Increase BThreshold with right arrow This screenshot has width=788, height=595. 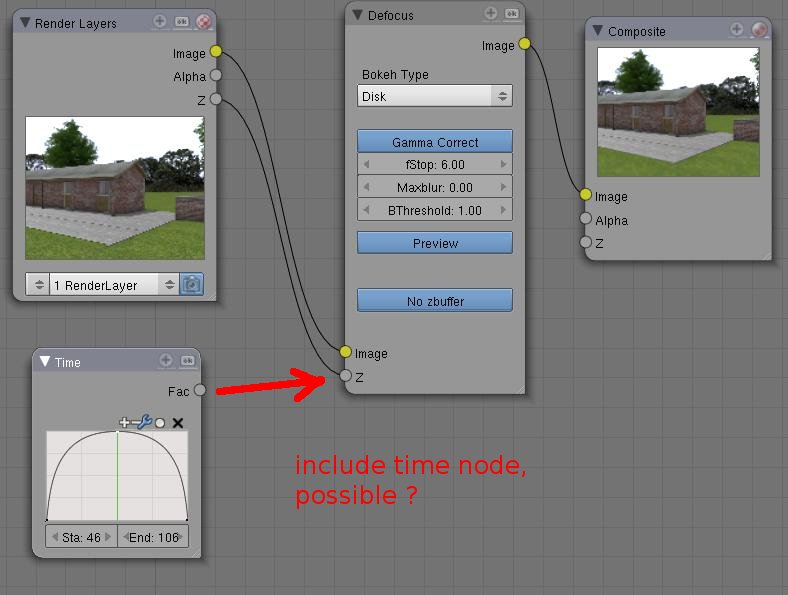[503, 210]
